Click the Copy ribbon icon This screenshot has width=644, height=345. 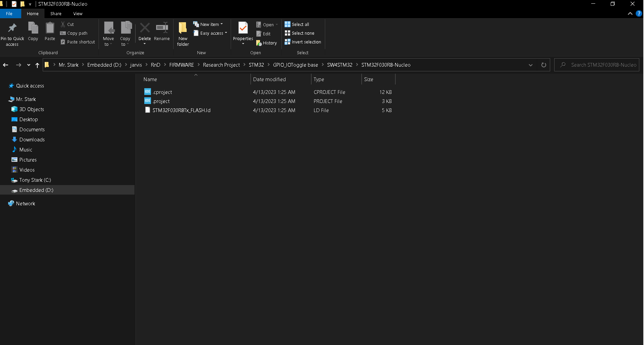pos(33,28)
